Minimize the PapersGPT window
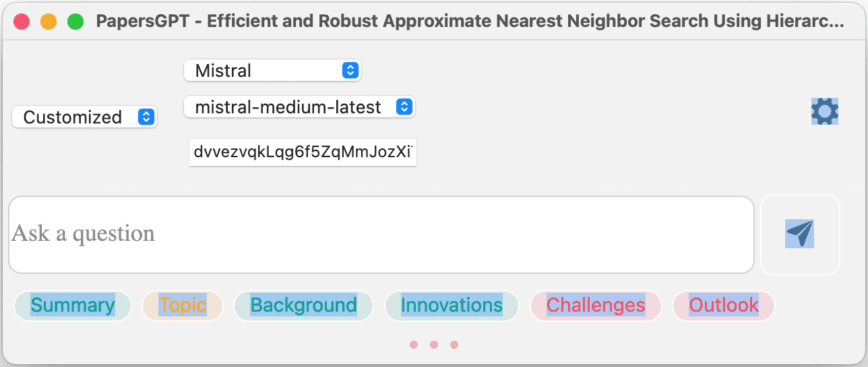This screenshot has height=367, width=868. [x=49, y=22]
